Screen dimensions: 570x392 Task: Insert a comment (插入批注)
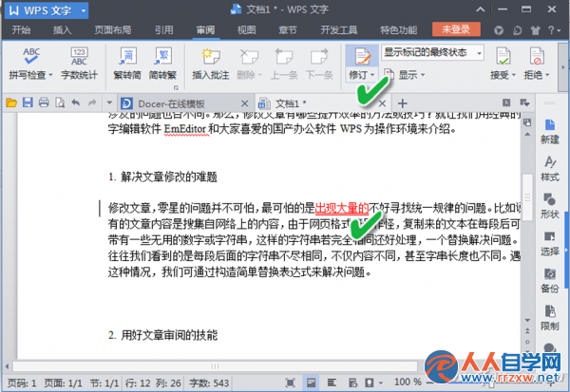click(211, 64)
